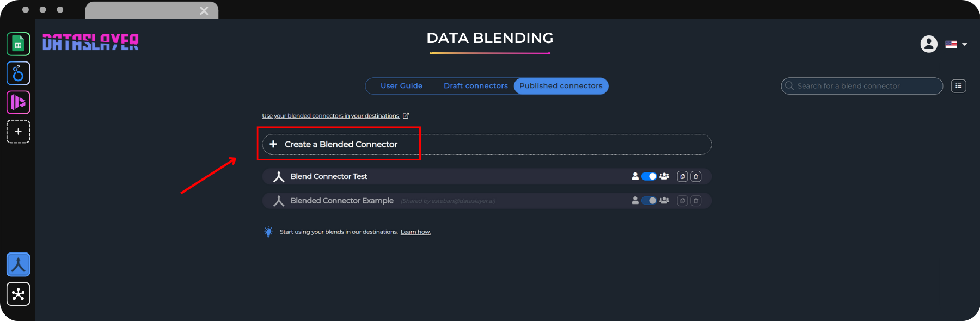Open the Draft connectors tab

(x=475, y=85)
